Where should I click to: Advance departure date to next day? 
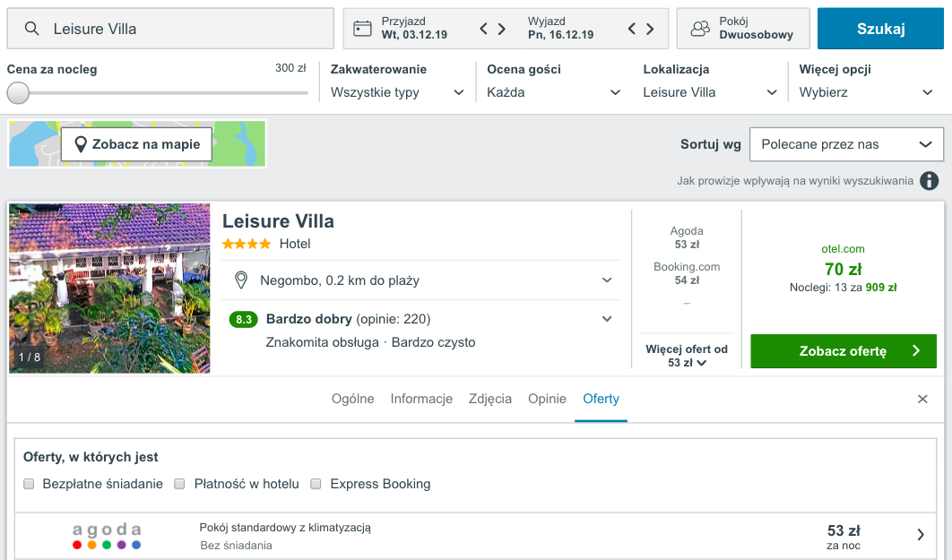pos(650,29)
